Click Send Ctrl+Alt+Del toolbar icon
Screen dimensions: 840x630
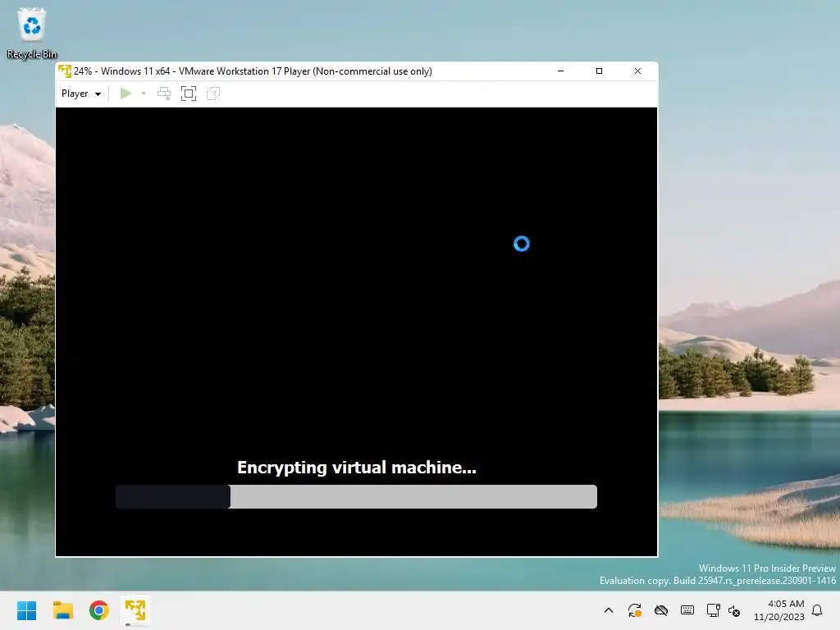164,94
